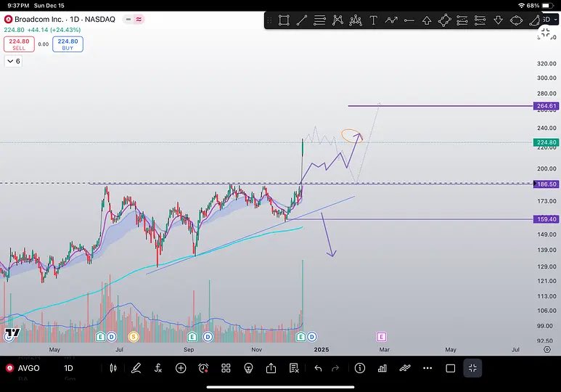Open the fx indicators menu

(x=158, y=368)
